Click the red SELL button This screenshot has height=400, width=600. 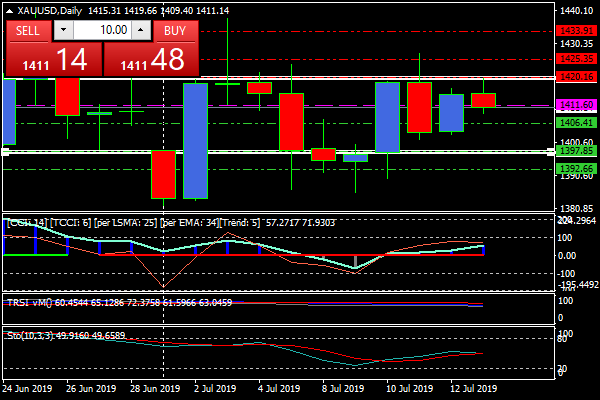pos(28,30)
